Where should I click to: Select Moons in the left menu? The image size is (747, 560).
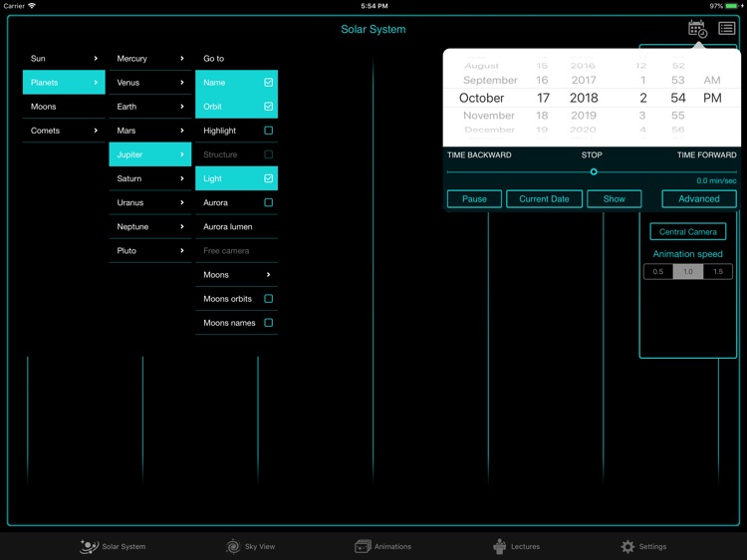pyautogui.click(x=64, y=107)
